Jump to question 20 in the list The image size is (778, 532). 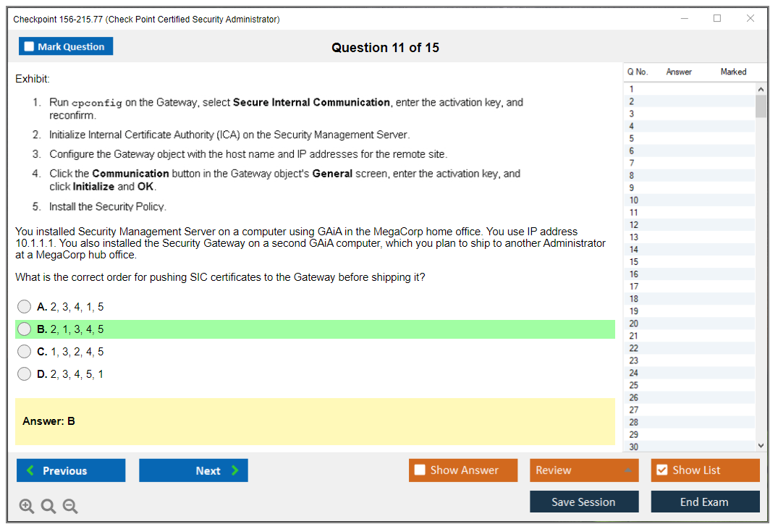click(634, 324)
